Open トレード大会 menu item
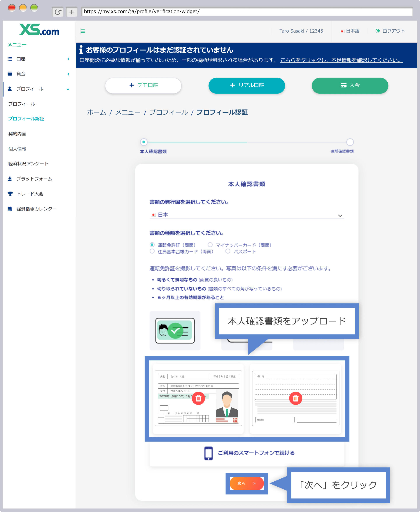This screenshot has height=512, width=420. point(30,194)
